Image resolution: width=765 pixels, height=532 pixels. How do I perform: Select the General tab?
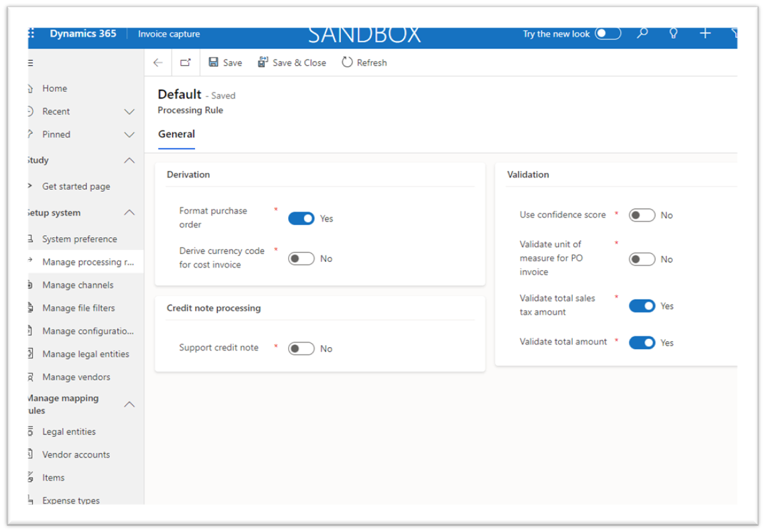tap(176, 133)
